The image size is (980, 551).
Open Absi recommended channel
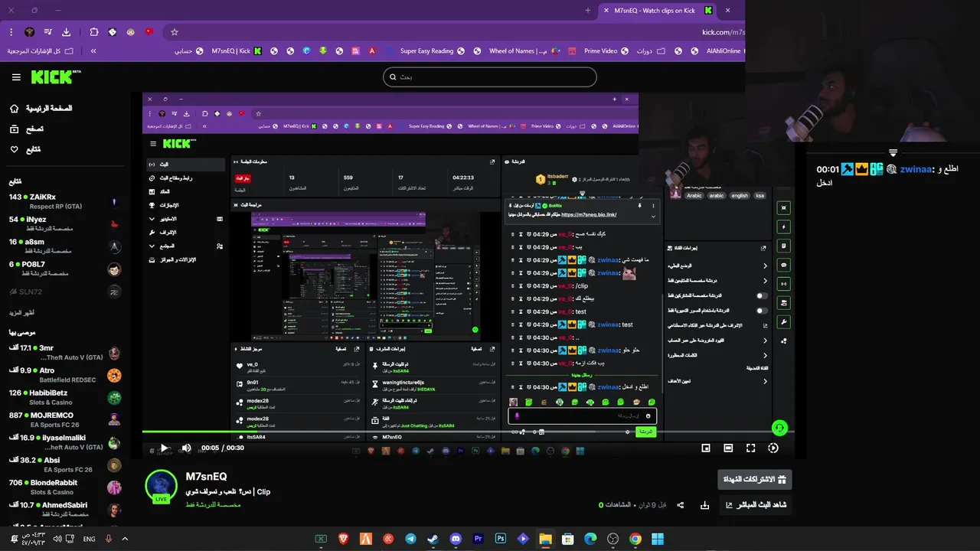[x=65, y=465]
